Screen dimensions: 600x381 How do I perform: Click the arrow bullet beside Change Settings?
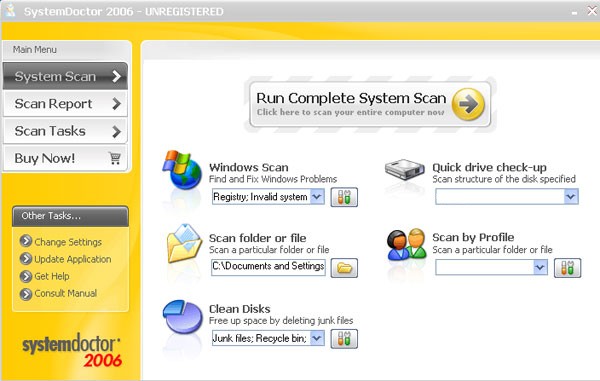tap(26, 241)
